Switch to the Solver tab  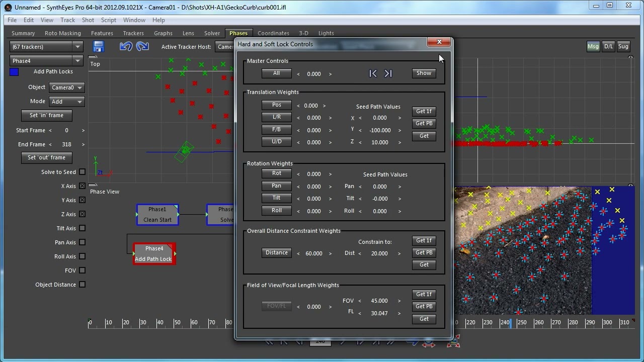(212, 33)
